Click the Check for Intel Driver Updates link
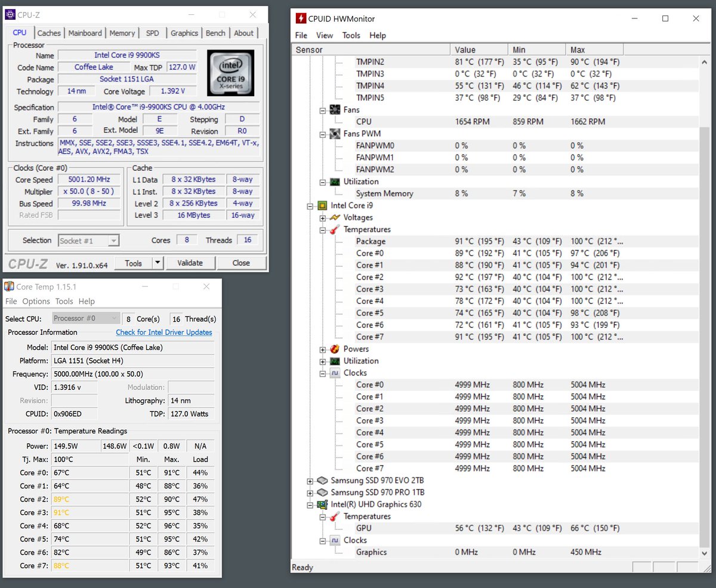Viewport: 716px width, 588px height. pos(164,333)
